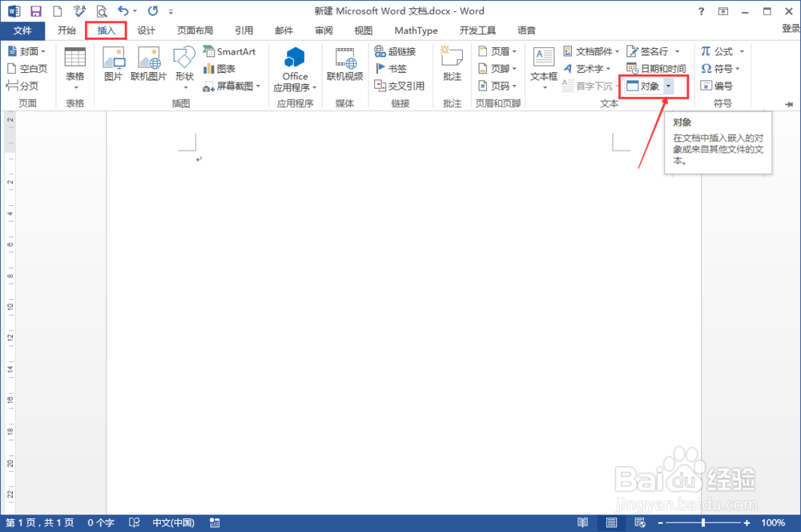
Task: Switch to the View (视图) tab
Action: tap(363, 30)
